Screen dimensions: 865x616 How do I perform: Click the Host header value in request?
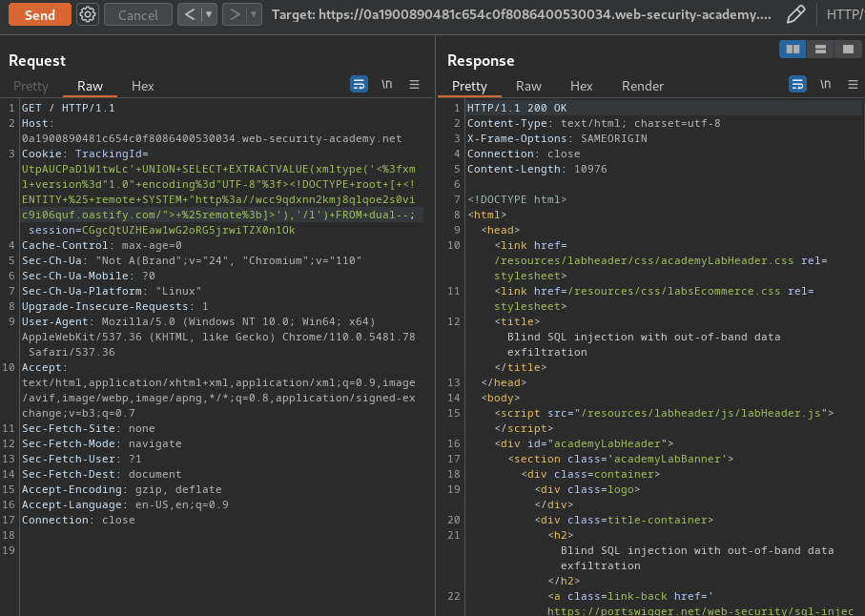click(x=212, y=138)
